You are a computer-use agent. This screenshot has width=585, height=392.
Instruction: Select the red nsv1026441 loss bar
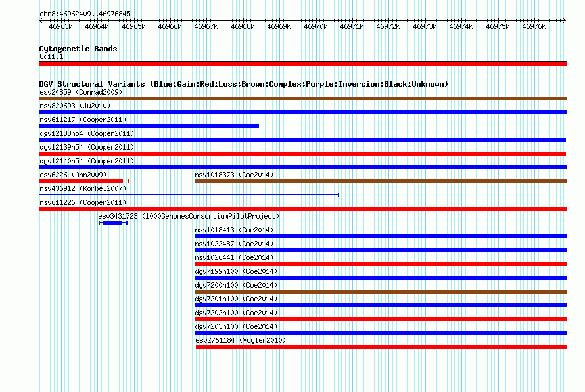point(381,264)
